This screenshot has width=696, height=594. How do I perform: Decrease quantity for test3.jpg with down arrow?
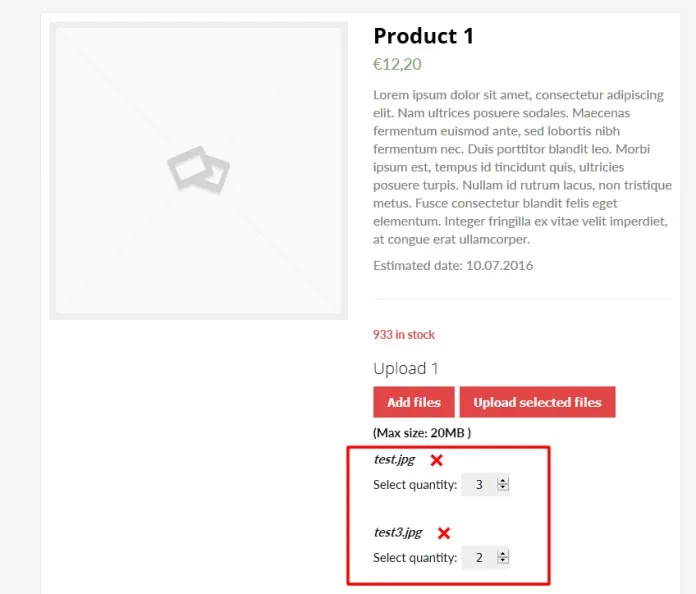[503, 562]
